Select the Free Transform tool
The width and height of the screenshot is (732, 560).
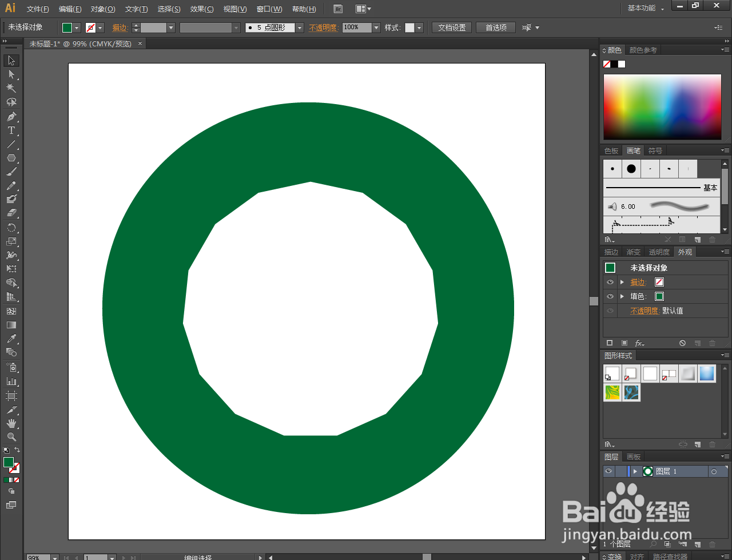11,269
